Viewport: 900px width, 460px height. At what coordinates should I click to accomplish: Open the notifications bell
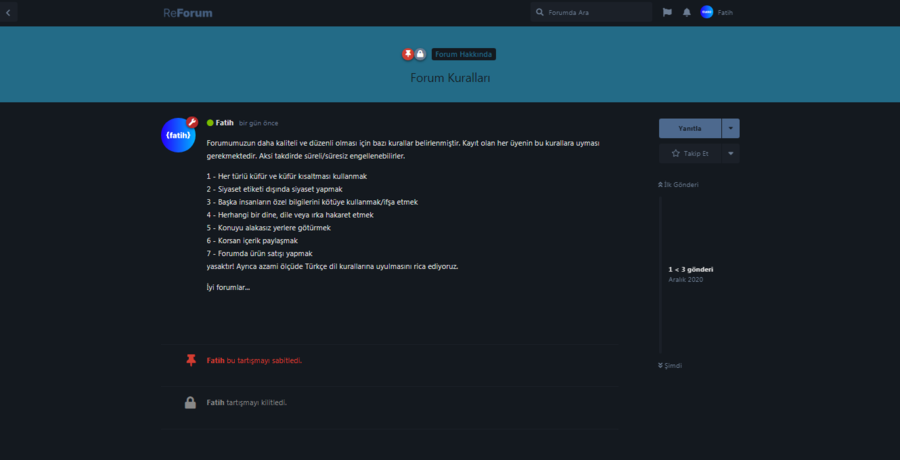[x=686, y=12]
